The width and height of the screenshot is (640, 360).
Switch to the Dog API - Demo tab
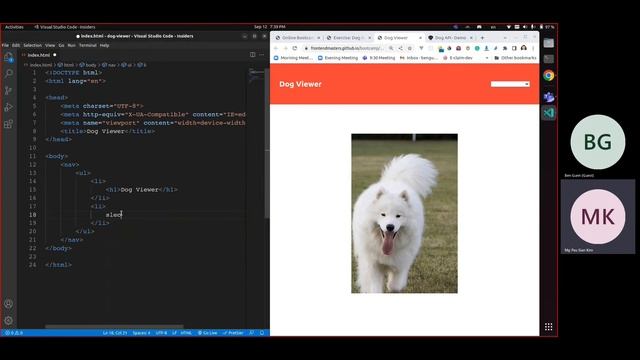(x=450, y=38)
